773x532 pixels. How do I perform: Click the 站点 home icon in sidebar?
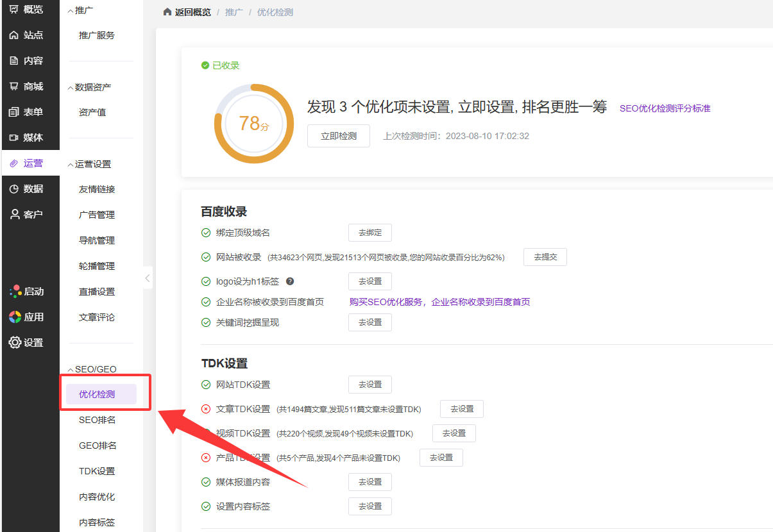tap(14, 35)
